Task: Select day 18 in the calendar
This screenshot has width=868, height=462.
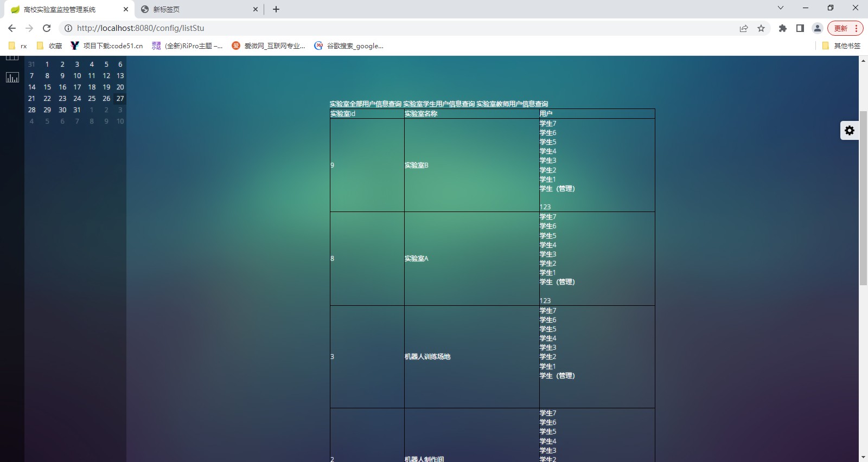Action: 92,87
